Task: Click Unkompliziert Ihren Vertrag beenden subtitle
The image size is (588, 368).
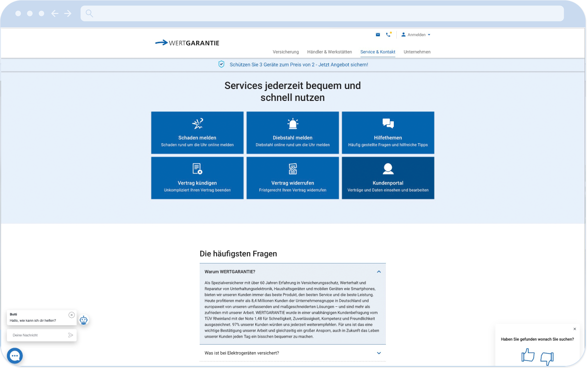Action: [197, 190]
